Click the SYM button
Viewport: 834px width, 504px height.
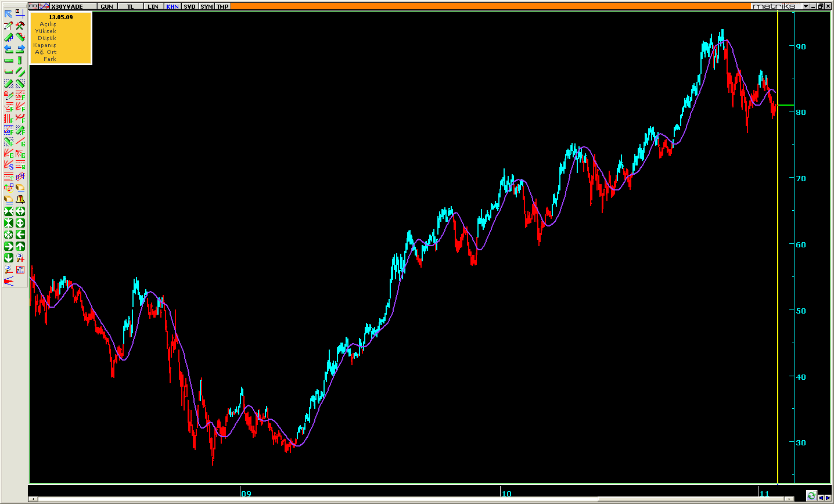pos(206,6)
